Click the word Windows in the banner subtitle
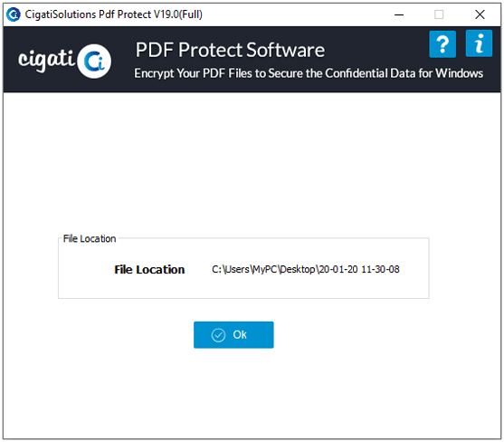Image resolution: width=504 pixels, height=442 pixels. [x=460, y=73]
